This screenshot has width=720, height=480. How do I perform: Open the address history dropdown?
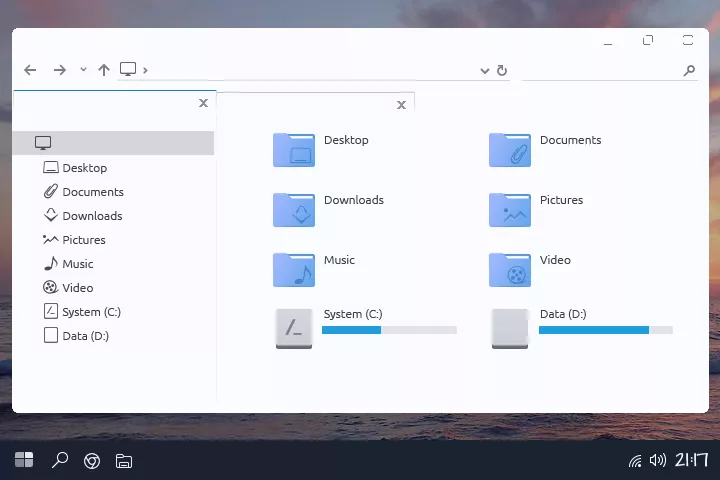[484, 71]
